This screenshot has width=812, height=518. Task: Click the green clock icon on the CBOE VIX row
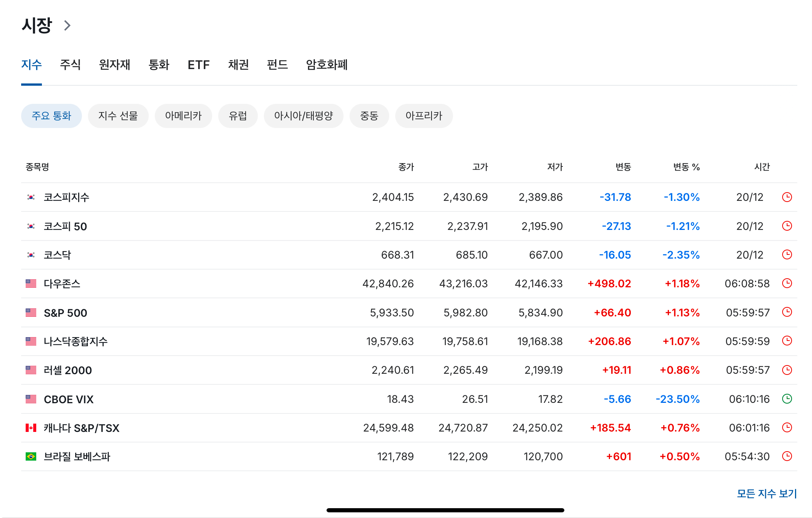[787, 399]
